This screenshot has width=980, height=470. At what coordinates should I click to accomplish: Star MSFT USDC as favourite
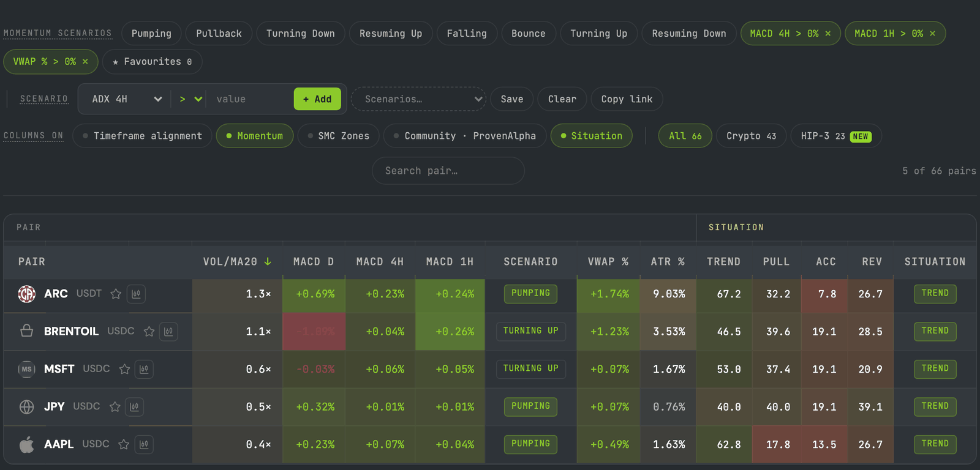[x=124, y=370]
